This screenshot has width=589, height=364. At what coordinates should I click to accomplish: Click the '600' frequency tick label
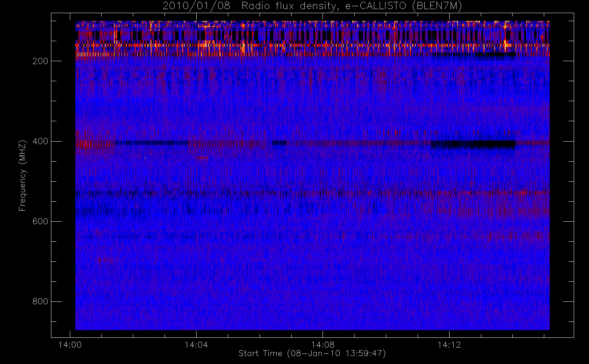(x=40, y=221)
